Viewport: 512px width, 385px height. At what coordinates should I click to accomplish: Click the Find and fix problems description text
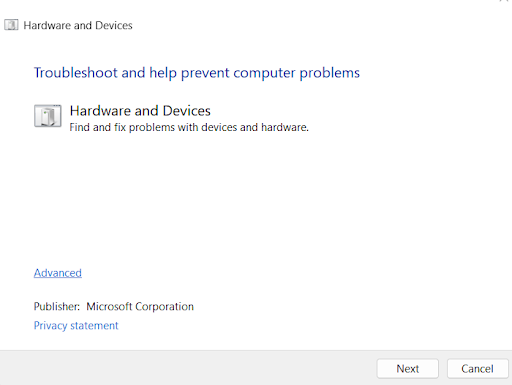189,127
